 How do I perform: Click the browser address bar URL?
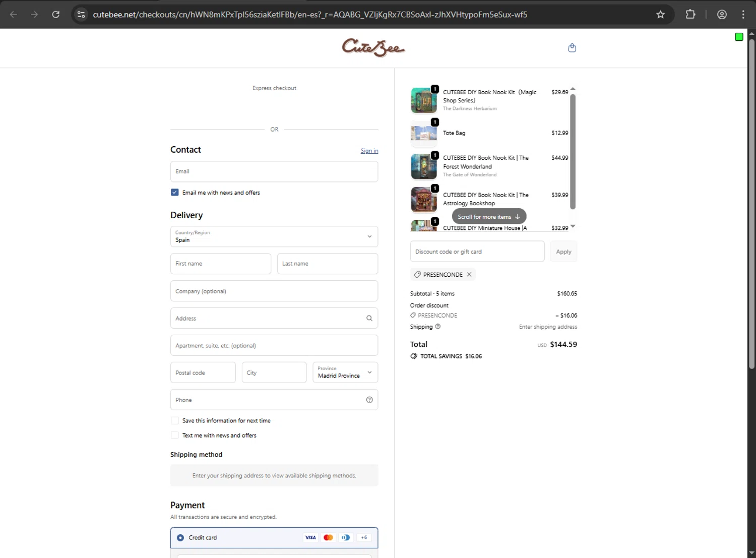tap(310, 15)
